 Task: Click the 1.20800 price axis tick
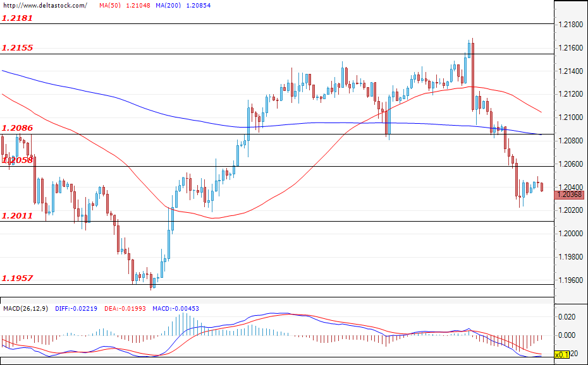570,141
